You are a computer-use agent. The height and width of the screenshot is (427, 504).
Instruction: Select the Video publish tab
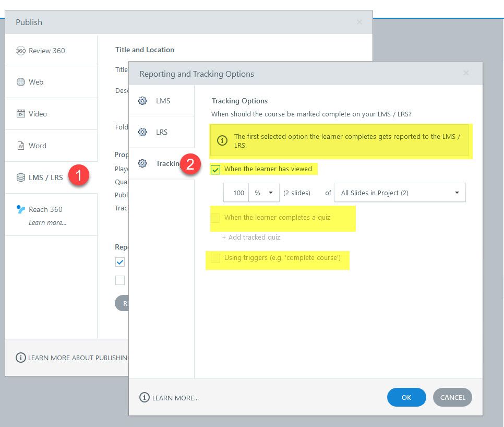tap(51, 114)
